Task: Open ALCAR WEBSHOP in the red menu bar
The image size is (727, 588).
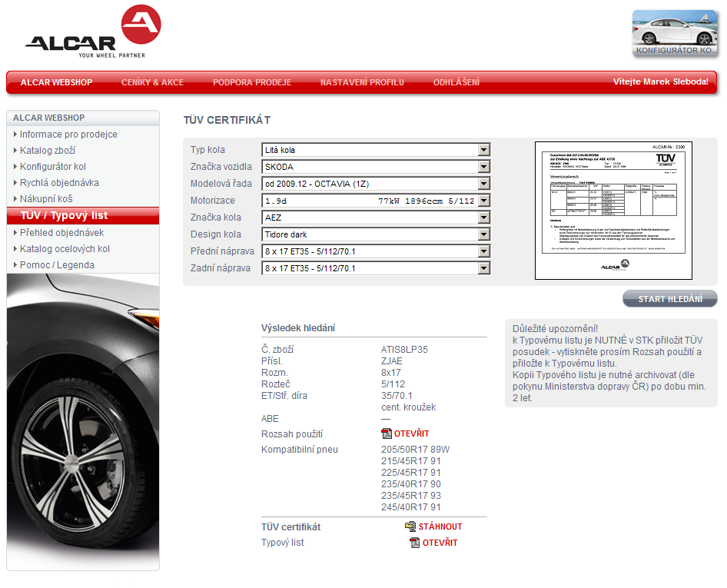Action: [x=57, y=82]
